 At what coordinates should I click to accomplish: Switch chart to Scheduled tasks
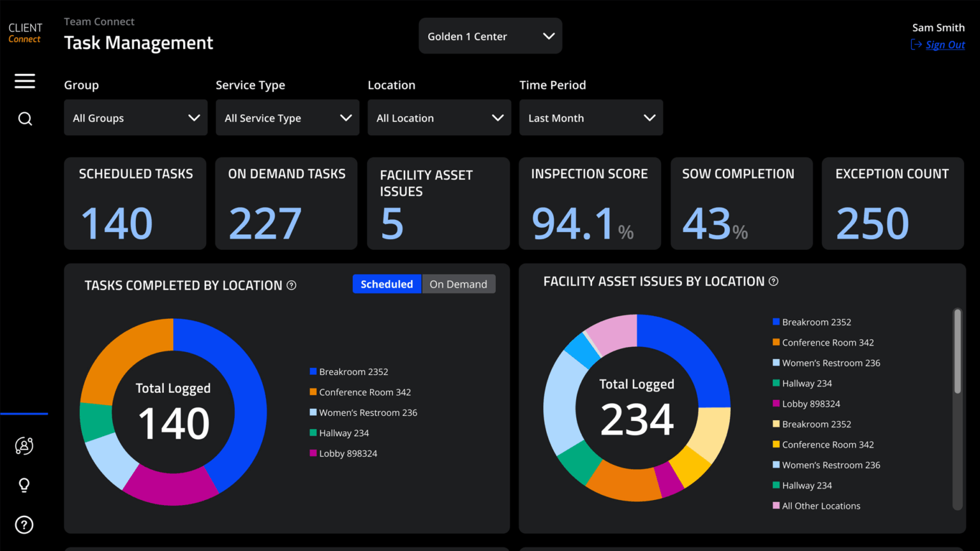[387, 284]
